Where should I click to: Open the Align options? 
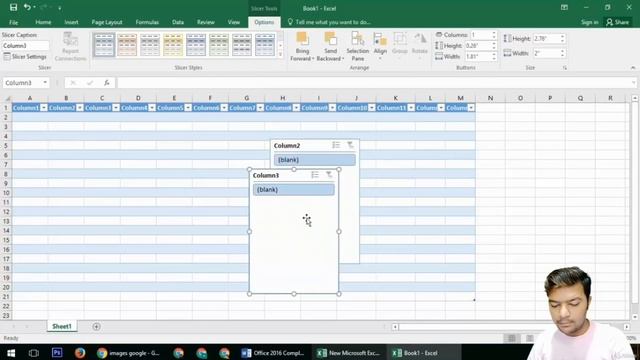pos(380,47)
